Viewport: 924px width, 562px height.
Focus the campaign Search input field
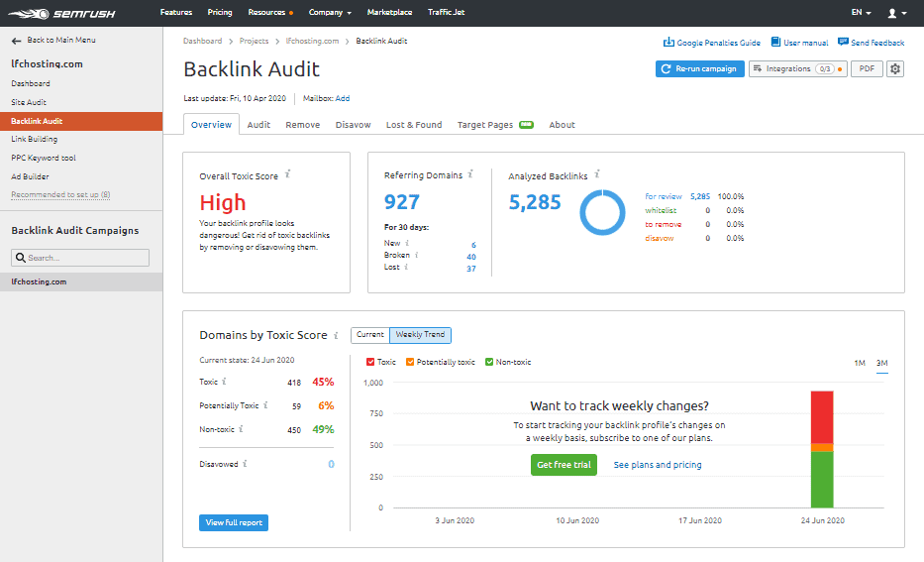(x=80, y=258)
